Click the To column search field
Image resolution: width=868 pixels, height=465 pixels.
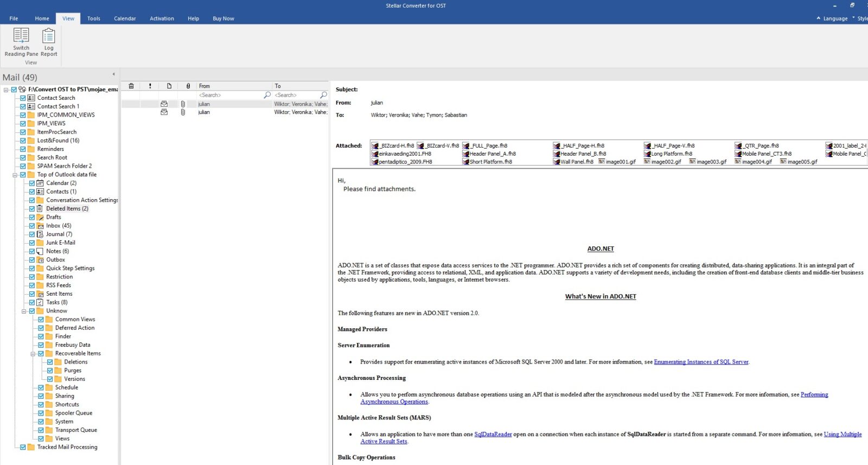click(296, 95)
